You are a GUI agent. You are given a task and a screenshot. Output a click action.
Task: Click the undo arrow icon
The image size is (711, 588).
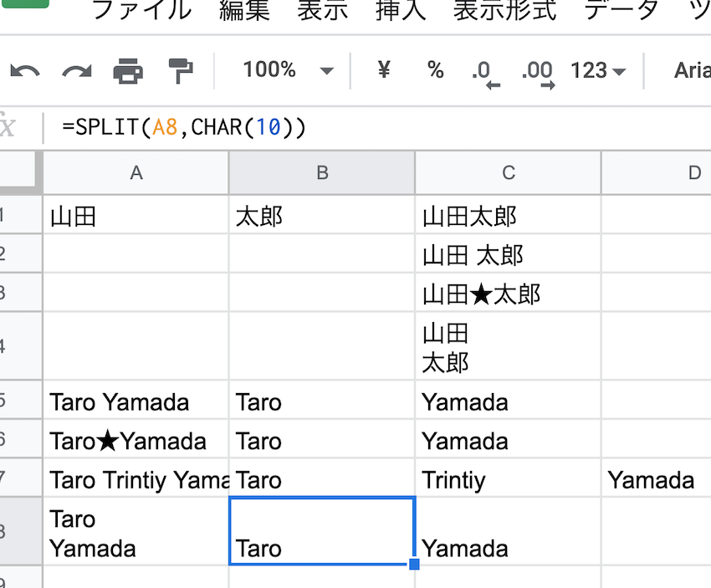pyautogui.click(x=25, y=71)
